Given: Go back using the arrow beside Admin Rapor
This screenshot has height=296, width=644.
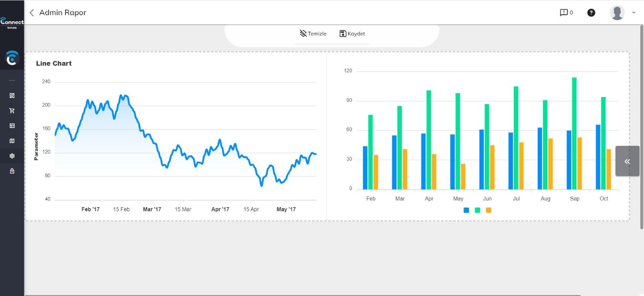Looking at the screenshot, I should point(32,13).
